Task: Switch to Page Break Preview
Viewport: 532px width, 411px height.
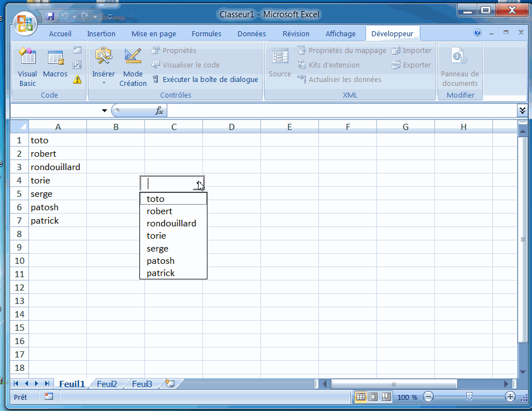Action: [x=386, y=397]
